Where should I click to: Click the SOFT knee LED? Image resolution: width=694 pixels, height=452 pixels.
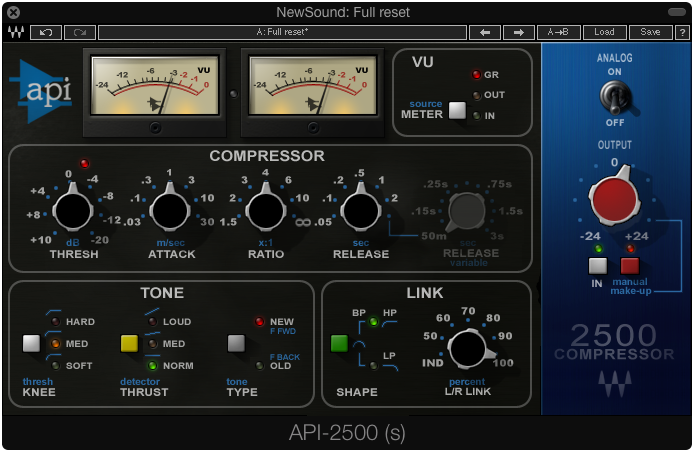(55, 366)
